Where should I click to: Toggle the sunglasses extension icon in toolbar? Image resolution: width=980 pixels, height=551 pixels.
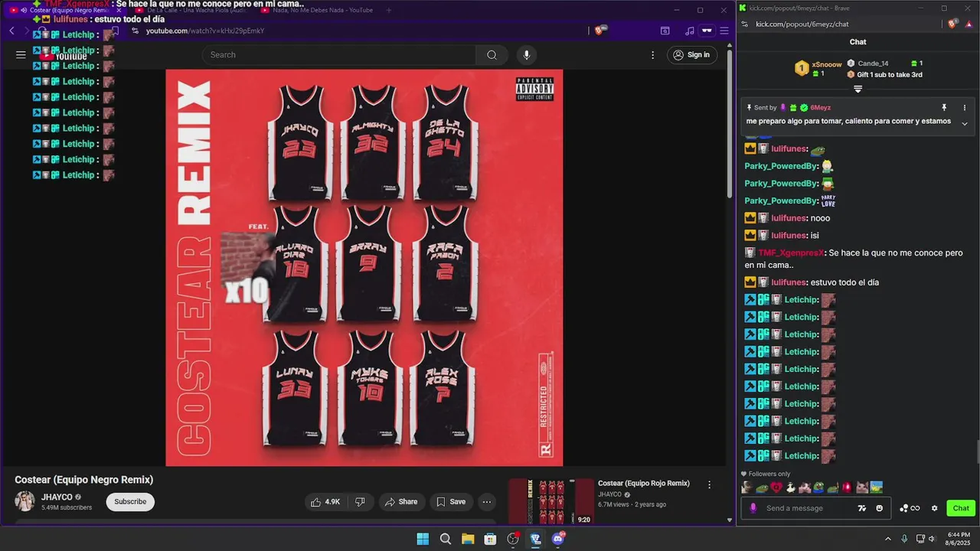[707, 31]
